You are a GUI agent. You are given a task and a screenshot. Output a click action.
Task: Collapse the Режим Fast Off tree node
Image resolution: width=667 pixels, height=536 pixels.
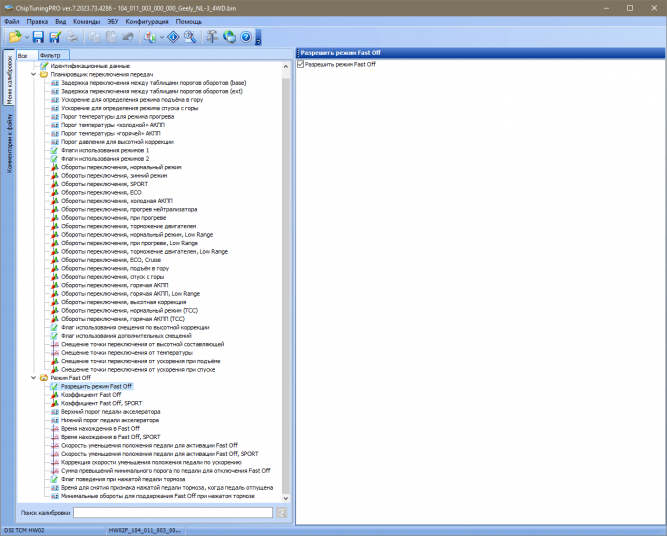[34, 378]
